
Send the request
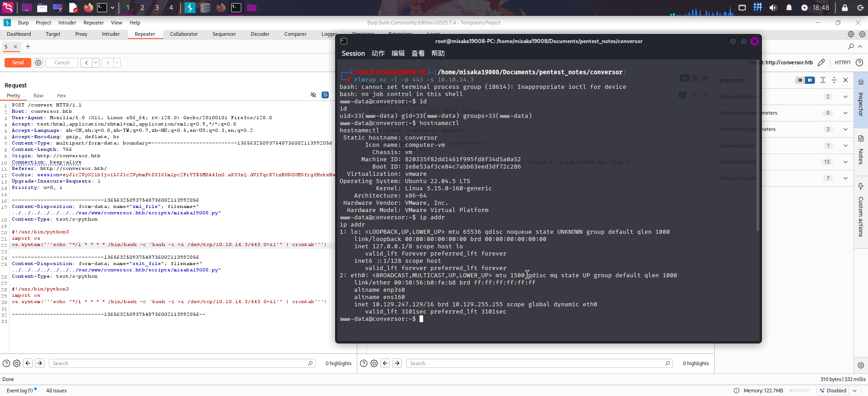coord(18,63)
